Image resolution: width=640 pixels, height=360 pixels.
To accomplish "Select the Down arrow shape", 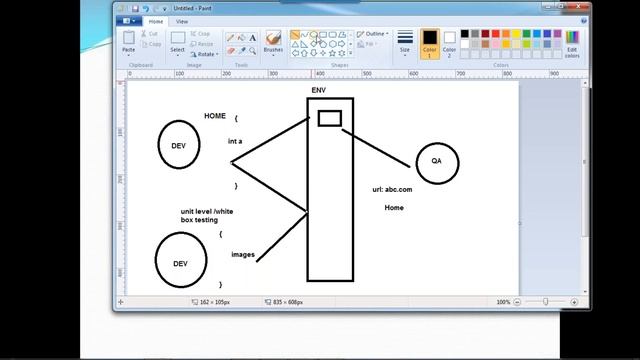I will tap(313, 53).
